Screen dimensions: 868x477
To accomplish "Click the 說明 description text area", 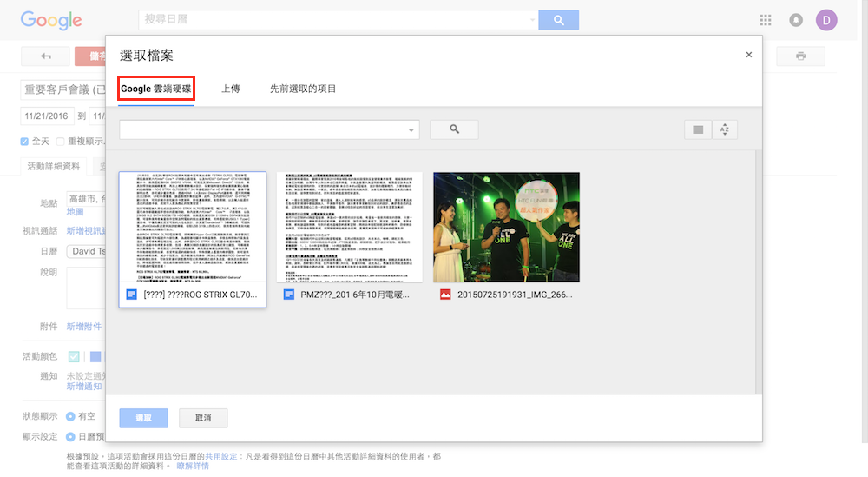I will coord(86,288).
